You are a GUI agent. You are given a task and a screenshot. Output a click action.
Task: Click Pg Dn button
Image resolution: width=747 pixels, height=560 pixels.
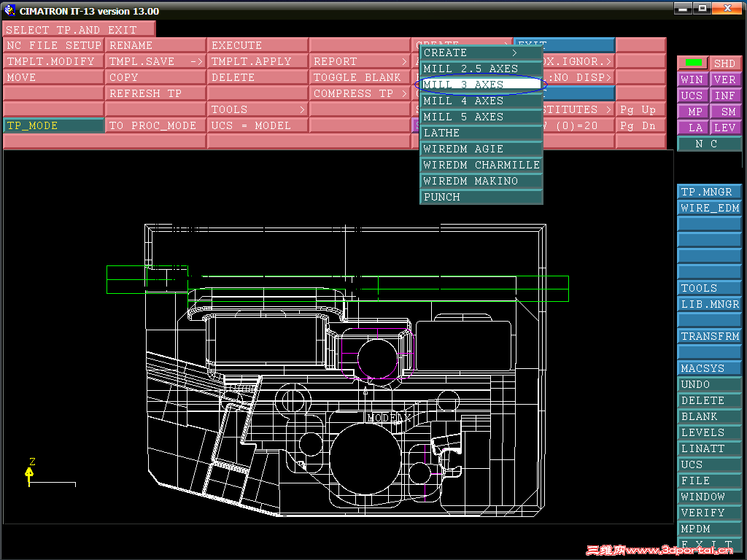tap(640, 125)
